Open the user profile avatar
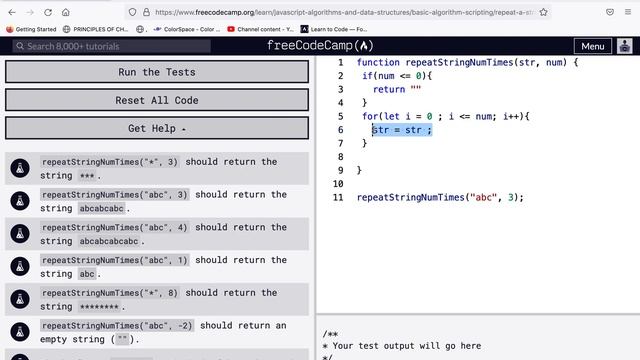Screen dimensions: 640x360 (x=624, y=46)
